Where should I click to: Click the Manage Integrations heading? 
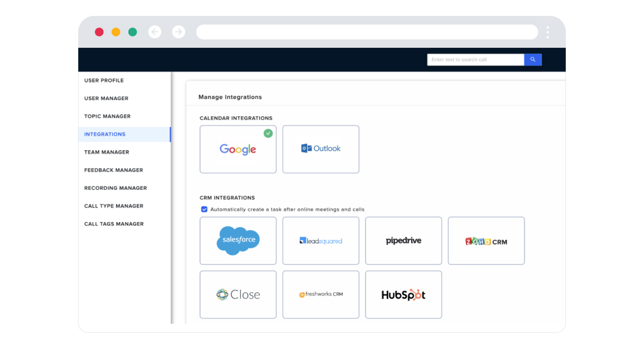coord(230,97)
